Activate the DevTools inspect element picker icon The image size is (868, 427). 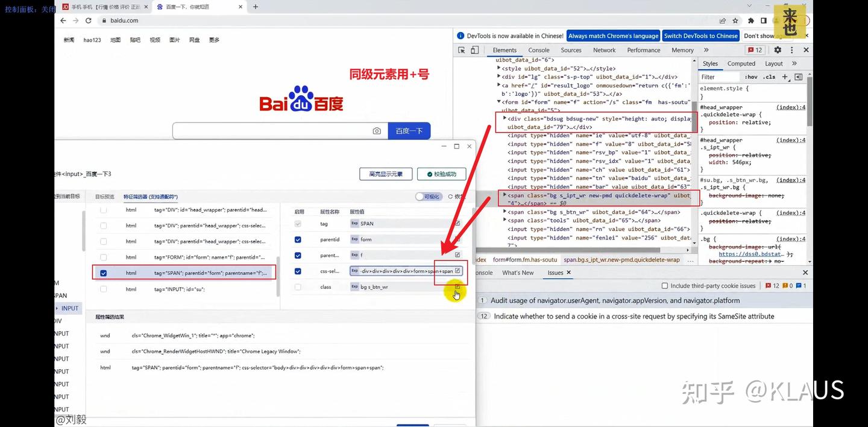pyautogui.click(x=461, y=50)
